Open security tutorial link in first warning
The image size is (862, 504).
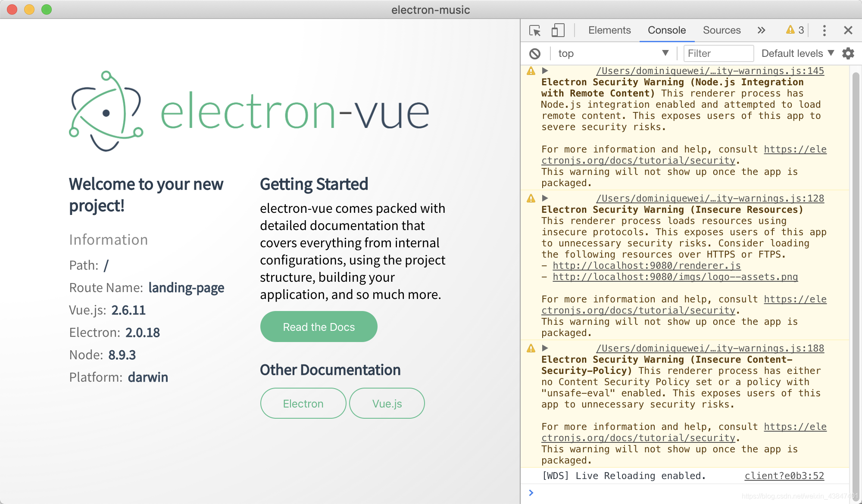click(x=638, y=160)
